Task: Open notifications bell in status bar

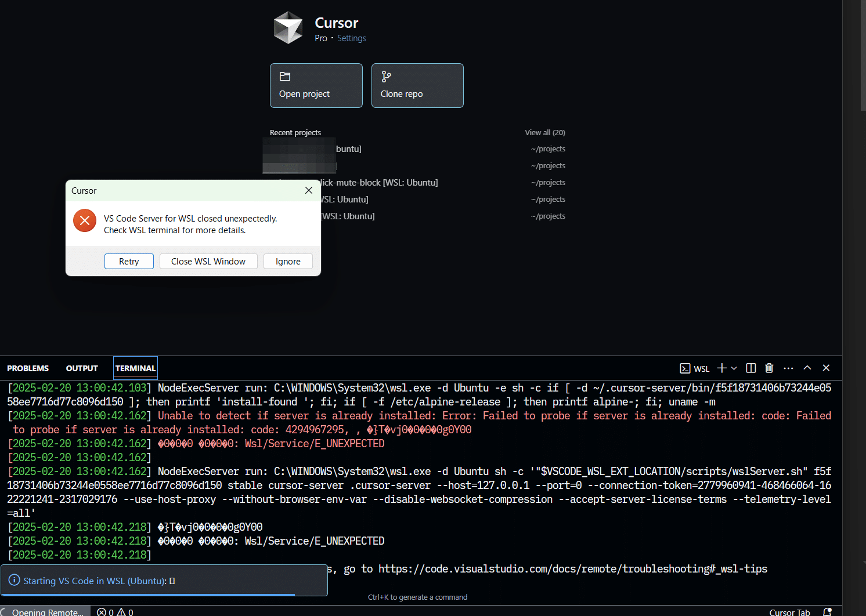Action: click(x=828, y=612)
